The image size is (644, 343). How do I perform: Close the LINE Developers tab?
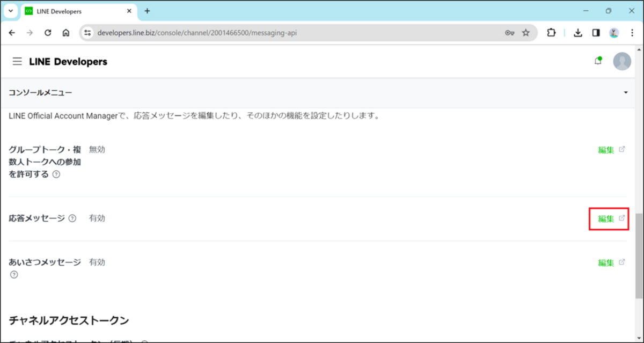tap(128, 11)
